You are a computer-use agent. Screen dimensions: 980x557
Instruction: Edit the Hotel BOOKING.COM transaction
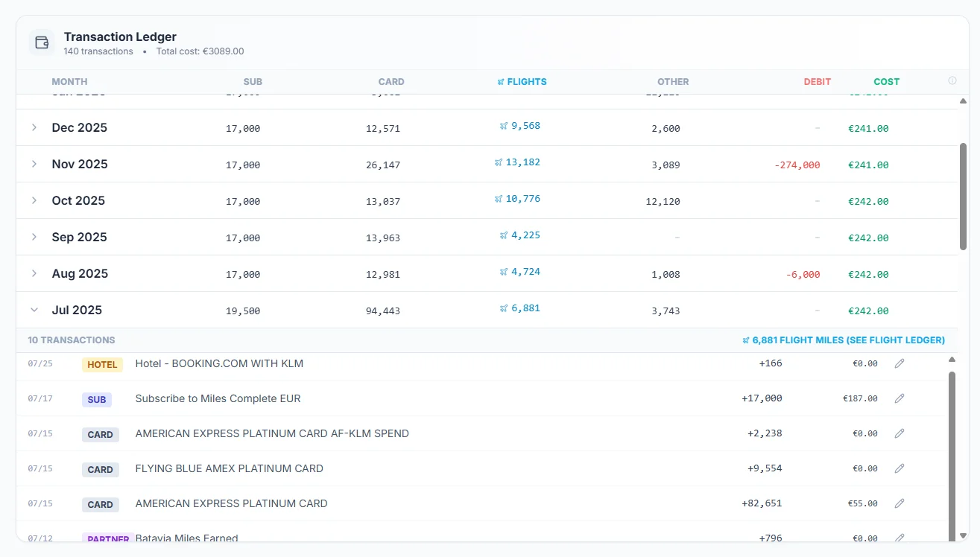(900, 363)
